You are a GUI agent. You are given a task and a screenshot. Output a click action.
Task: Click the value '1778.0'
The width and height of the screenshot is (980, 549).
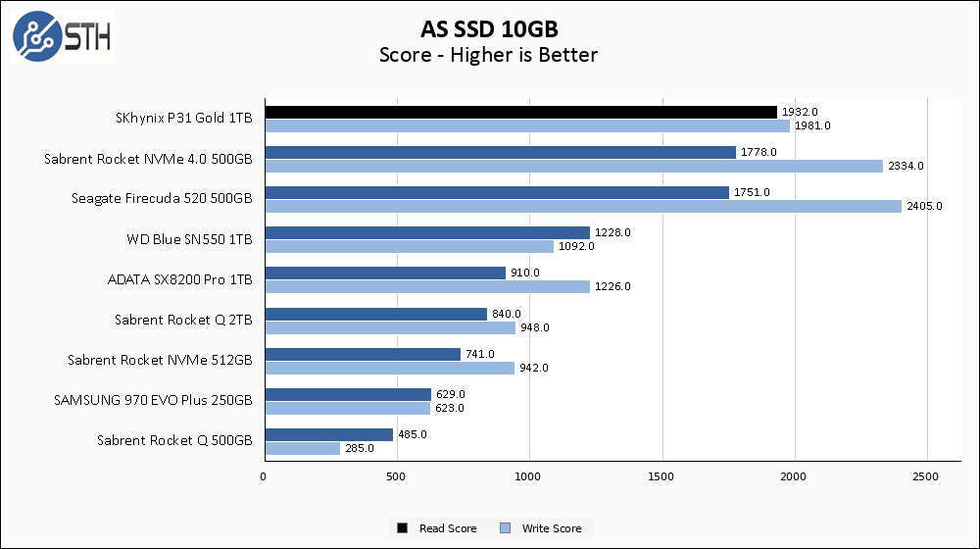(x=759, y=152)
